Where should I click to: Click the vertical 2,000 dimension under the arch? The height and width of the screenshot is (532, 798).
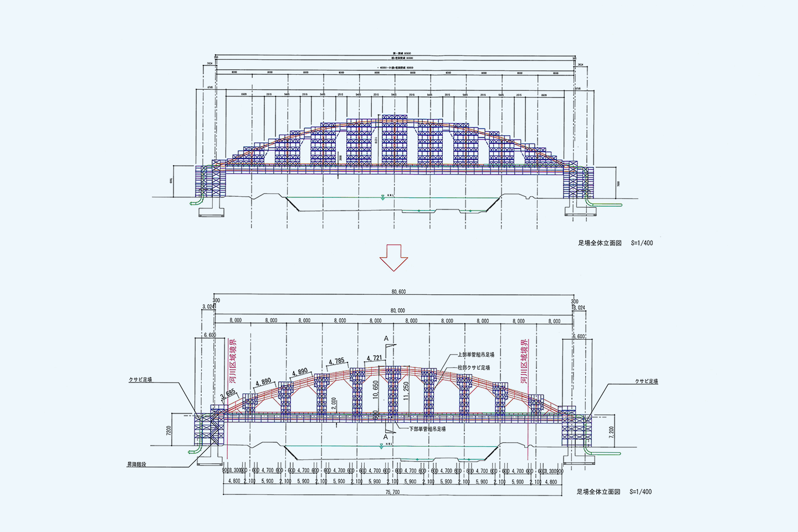click(333, 403)
